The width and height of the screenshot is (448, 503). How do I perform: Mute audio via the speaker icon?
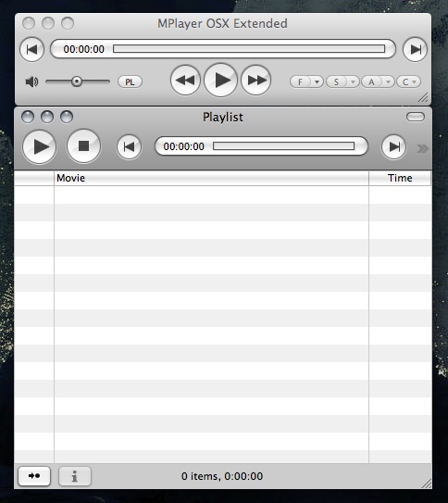(31, 82)
